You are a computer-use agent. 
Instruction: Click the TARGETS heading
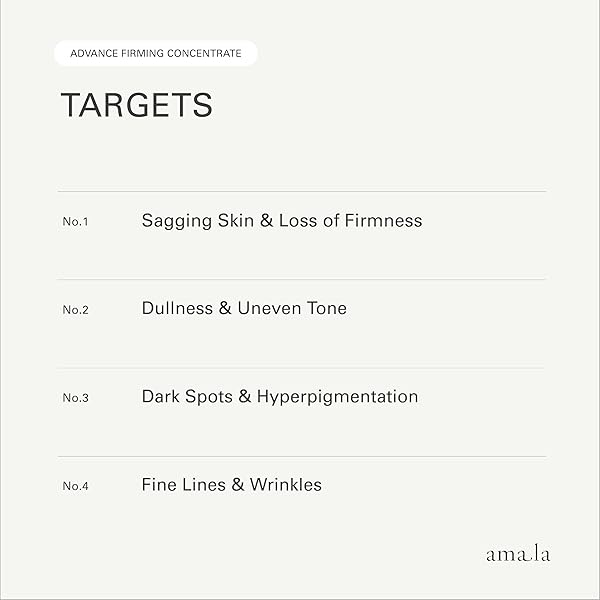136,106
